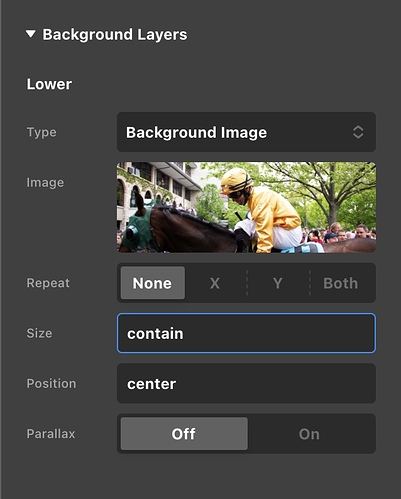Click the up-down chevron icon in Type selector
This screenshot has height=499, width=401.
coord(358,132)
